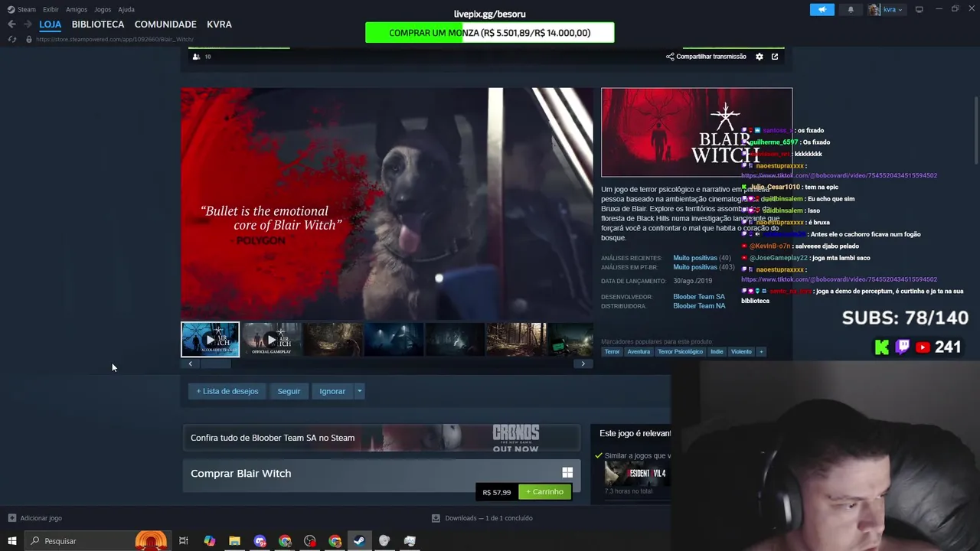Move media strip left with arrow
The image size is (980, 551).
tap(191, 364)
